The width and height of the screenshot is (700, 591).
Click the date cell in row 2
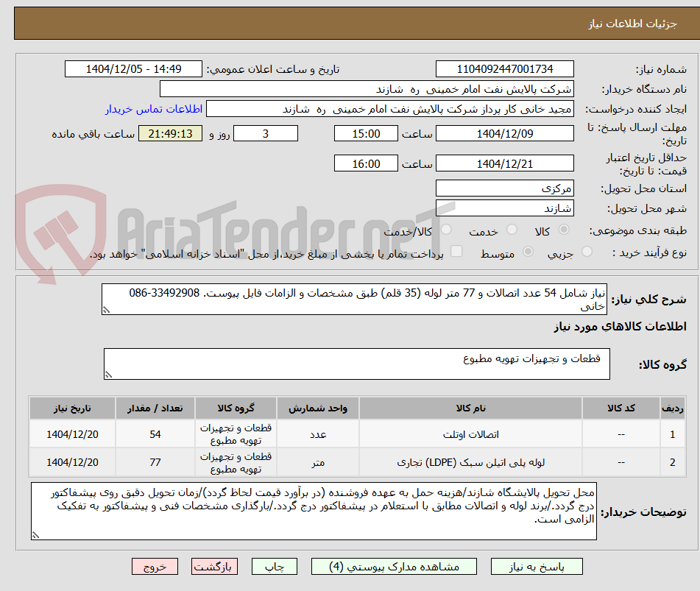click(72, 462)
